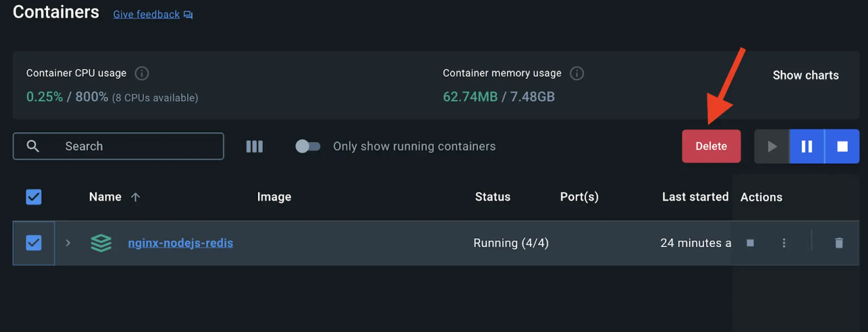Viewport: 868px width, 332px height.
Task: Open the Give feedback link
Action: [x=147, y=14]
